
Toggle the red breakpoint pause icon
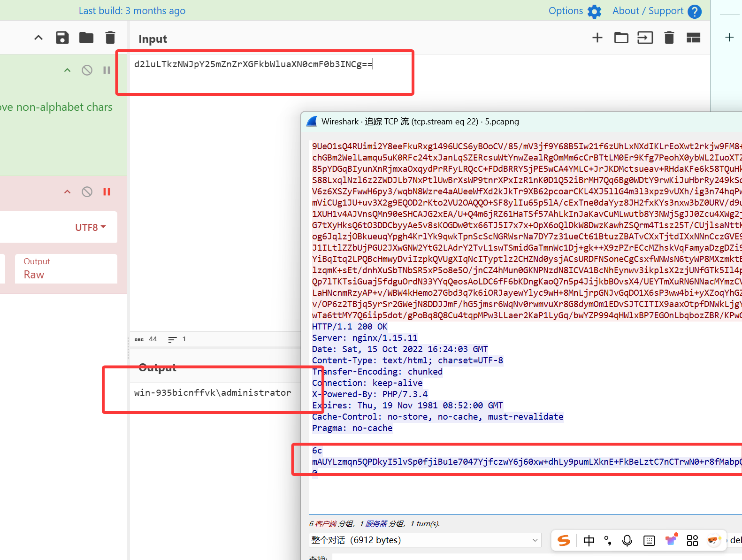click(107, 192)
